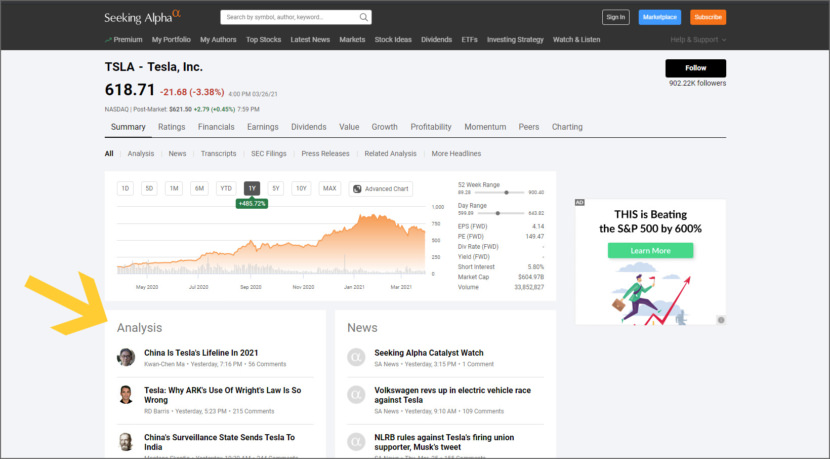Open the Advanced Chart icon button
830x459 pixels.
tap(357, 188)
